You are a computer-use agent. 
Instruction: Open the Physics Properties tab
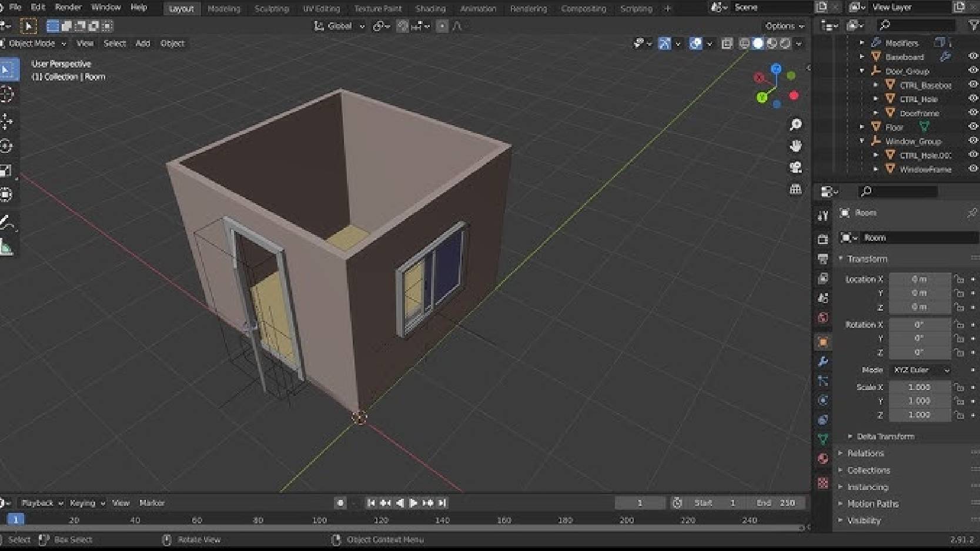(x=822, y=401)
